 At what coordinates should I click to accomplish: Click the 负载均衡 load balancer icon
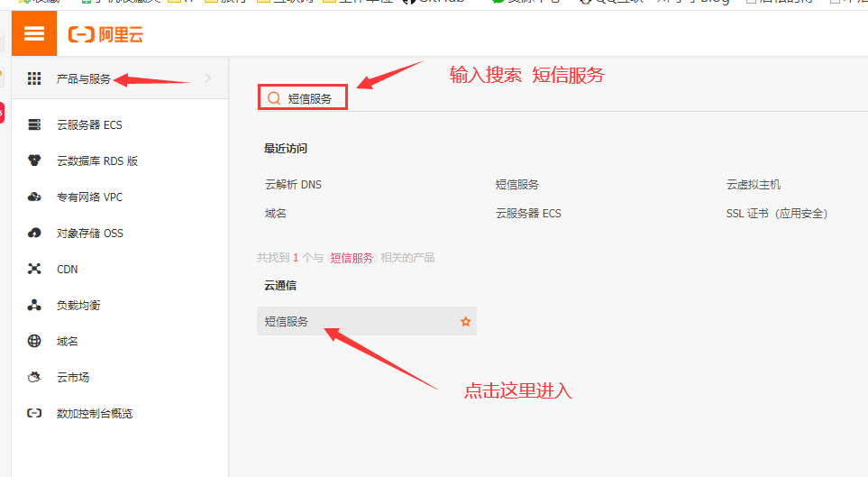tap(34, 305)
